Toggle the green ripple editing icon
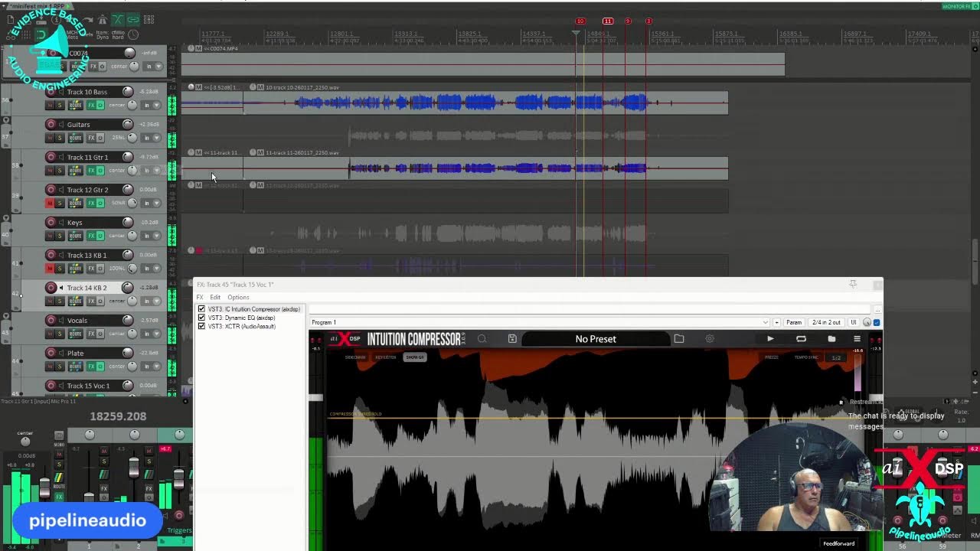980x551 pixels. (x=41, y=34)
